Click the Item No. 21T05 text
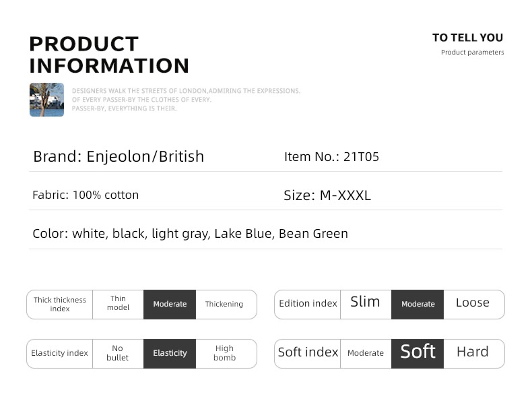This screenshot has width=532, height=409. [x=331, y=157]
